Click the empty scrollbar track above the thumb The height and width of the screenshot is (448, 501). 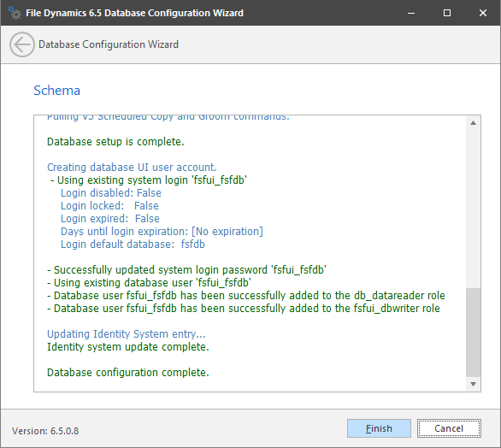pyautogui.click(x=473, y=209)
